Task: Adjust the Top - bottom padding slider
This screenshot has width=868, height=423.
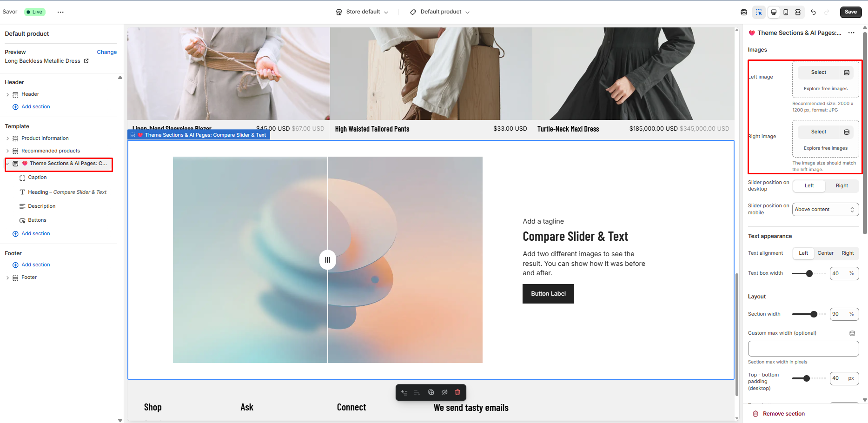Action: coord(807,378)
